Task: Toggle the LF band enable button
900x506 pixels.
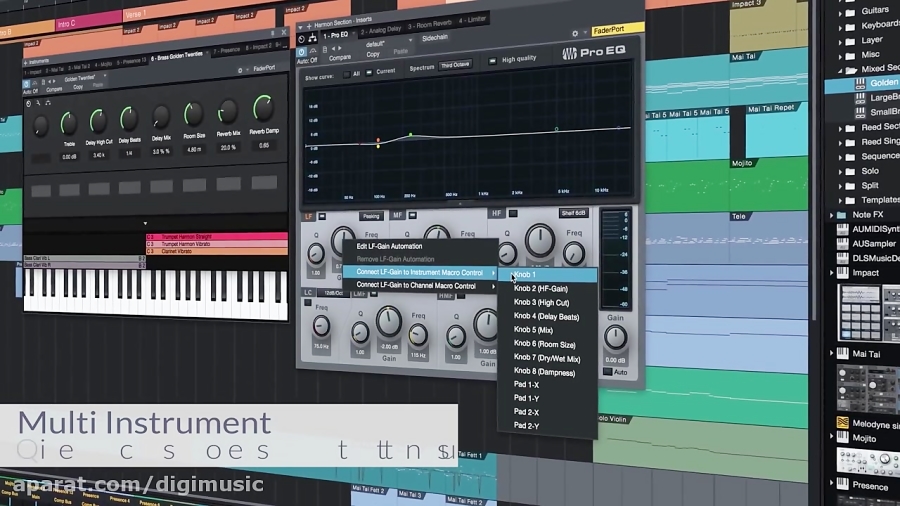Action: click(322, 216)
